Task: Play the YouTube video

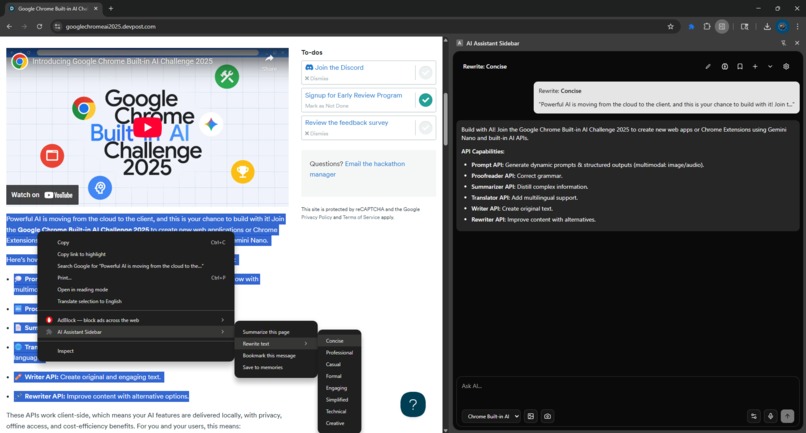Action: click(x=148, y=127)
